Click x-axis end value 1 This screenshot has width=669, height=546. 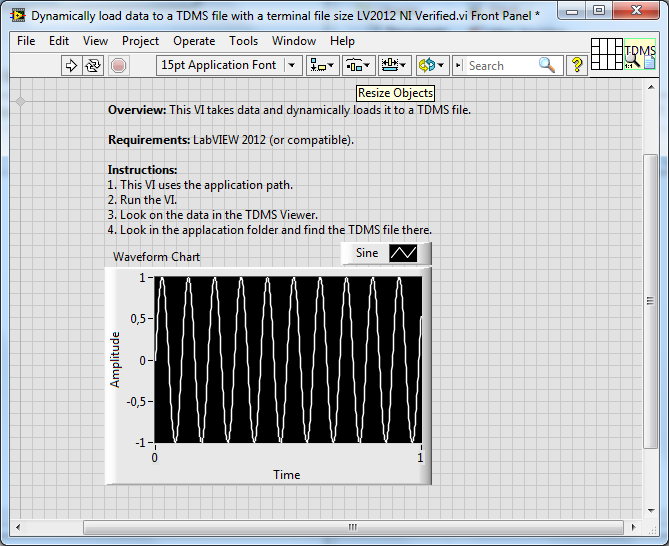(420, 458)
